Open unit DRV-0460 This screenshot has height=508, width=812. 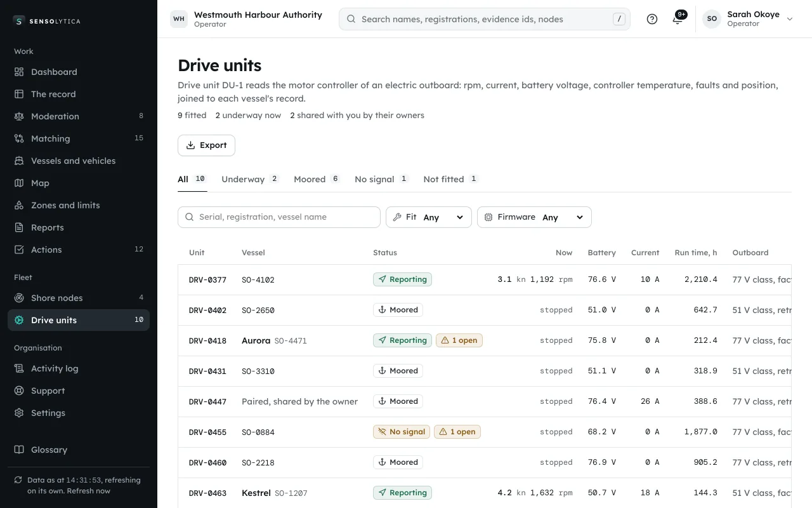[x=207, y=463]
